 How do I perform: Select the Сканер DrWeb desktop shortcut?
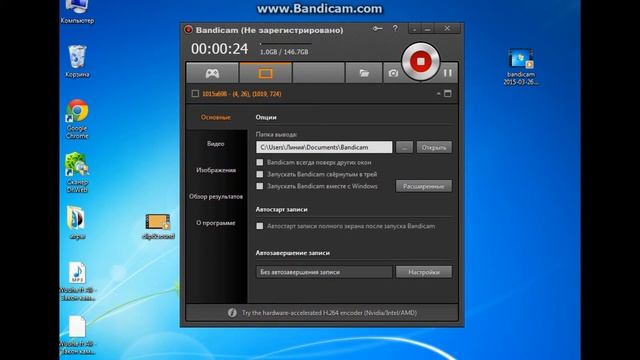(x=77, y=172)
